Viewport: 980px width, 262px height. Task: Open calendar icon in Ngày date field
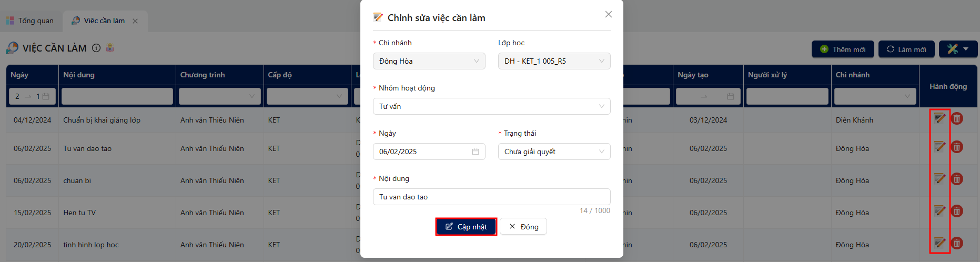click(x=476, y=152)
